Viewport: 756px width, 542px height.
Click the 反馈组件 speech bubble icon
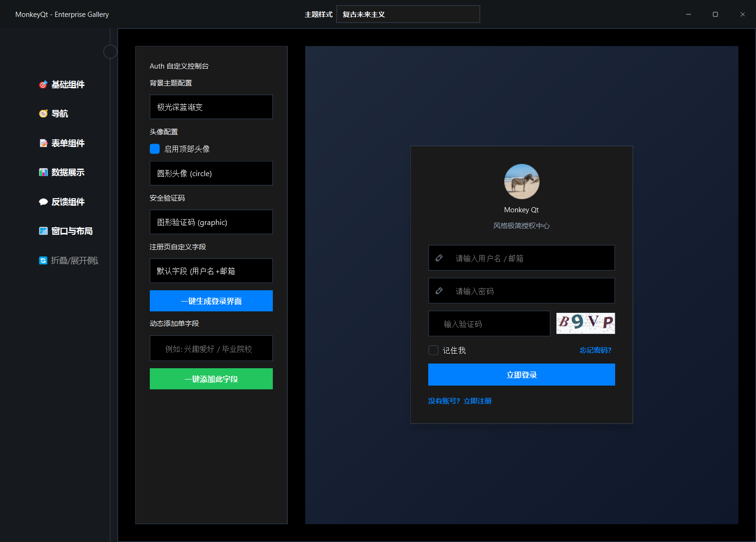(43, 202)
